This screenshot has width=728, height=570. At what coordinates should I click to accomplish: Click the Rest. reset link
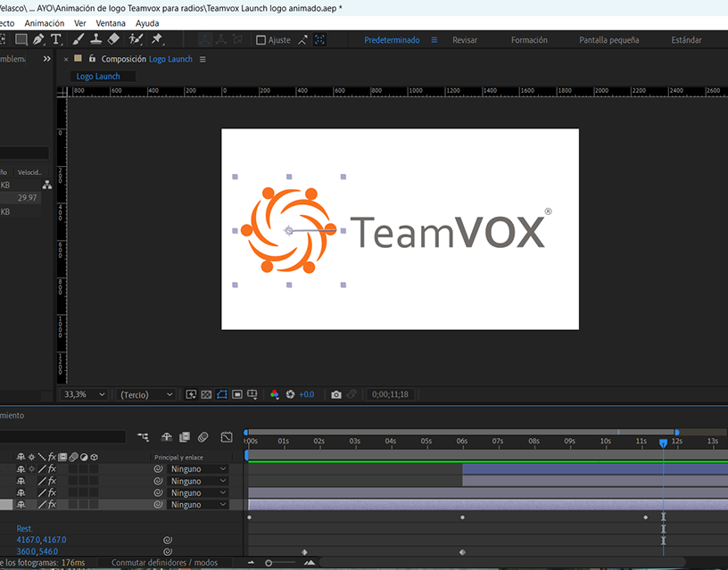point(25,529)
